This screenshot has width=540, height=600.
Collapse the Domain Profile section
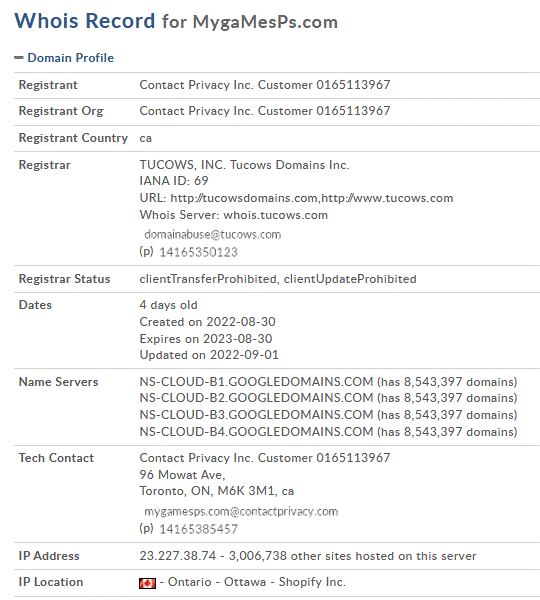coord(64,58)
